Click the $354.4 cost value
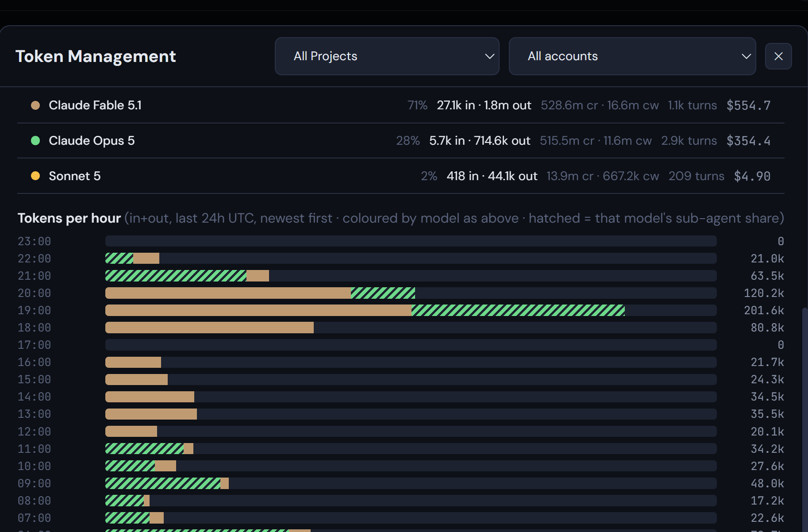 (749, 141)
